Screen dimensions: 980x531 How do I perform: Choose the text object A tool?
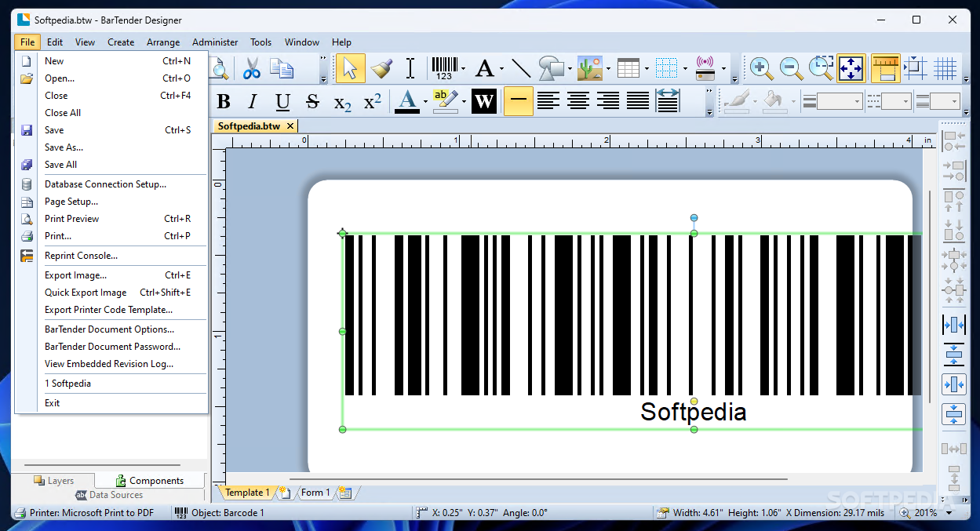pos(485,68)
